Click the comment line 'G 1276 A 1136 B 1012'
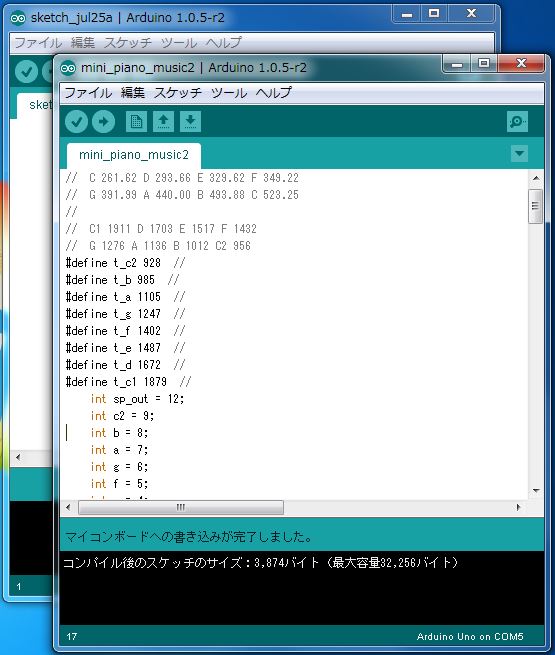This screenshot has width=555, height=655. pyautogui.click(x=158, y=246)
